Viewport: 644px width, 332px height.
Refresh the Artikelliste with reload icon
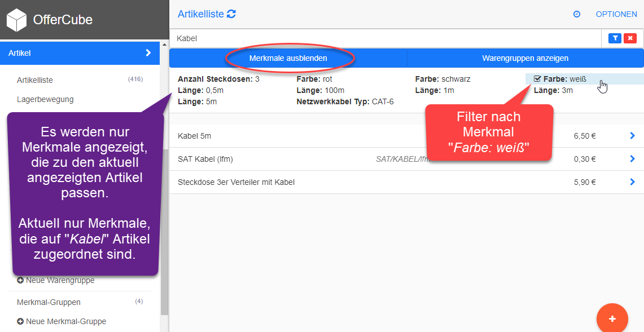(x=231, y=14)
